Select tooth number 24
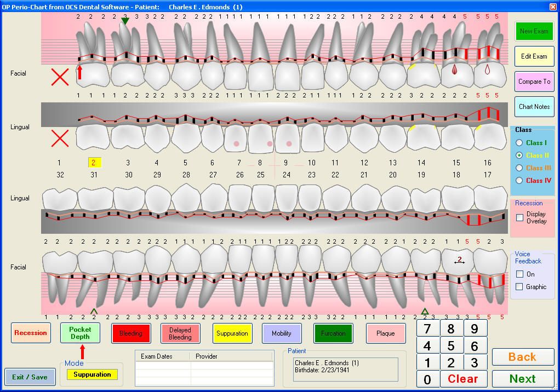560x392 pixels. point(287,175)
